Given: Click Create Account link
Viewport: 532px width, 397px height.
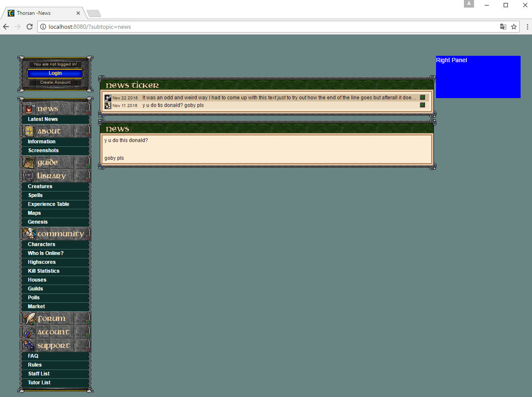Looking at the screenshot, I should point(55,82).
